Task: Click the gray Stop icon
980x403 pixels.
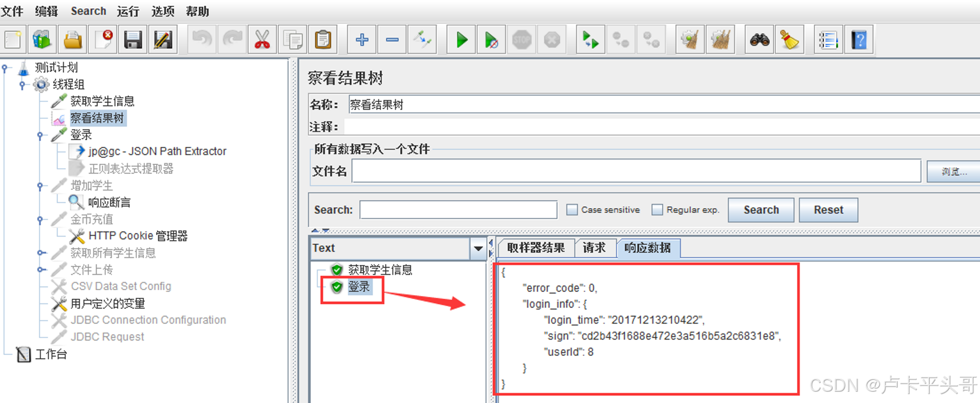Action: click(521, 40)
